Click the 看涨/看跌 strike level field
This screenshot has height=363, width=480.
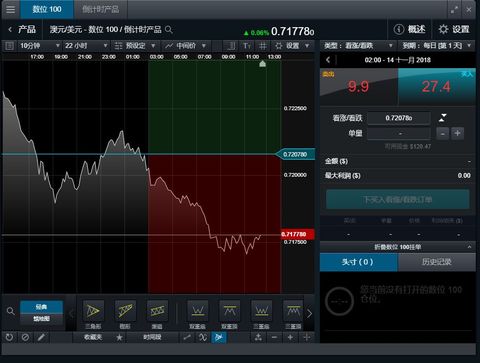(x=399, y=118)
